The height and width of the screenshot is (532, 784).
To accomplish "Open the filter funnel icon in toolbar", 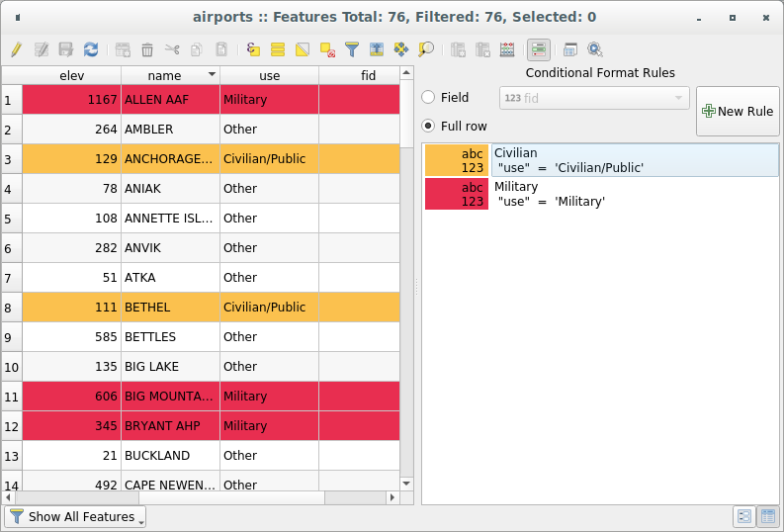I will click(352, 48).
